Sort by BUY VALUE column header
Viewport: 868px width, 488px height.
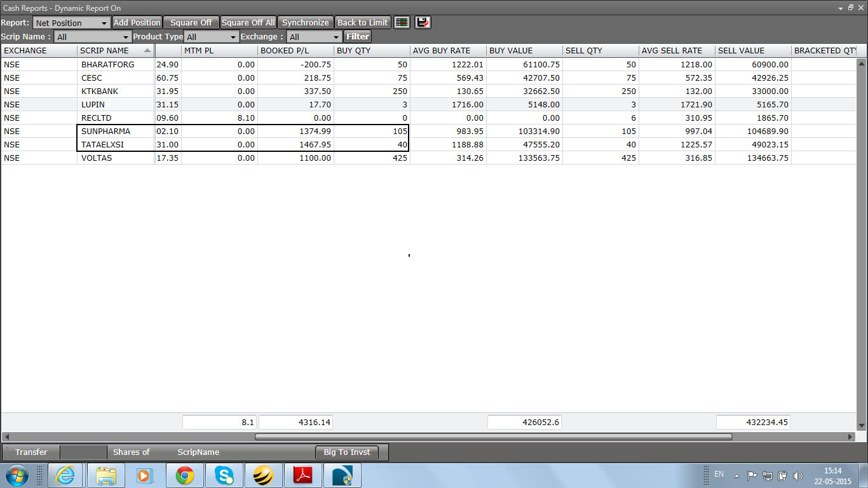524,50
